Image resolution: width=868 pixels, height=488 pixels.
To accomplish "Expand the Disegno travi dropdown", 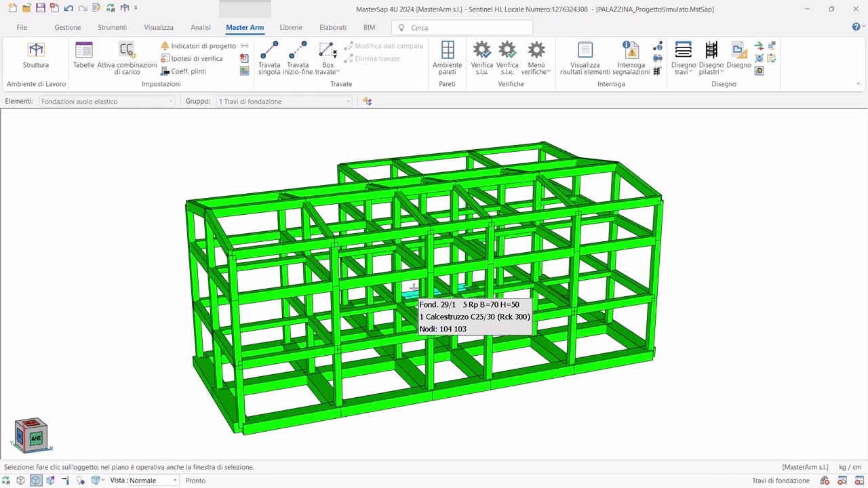I will click(684, 58).
